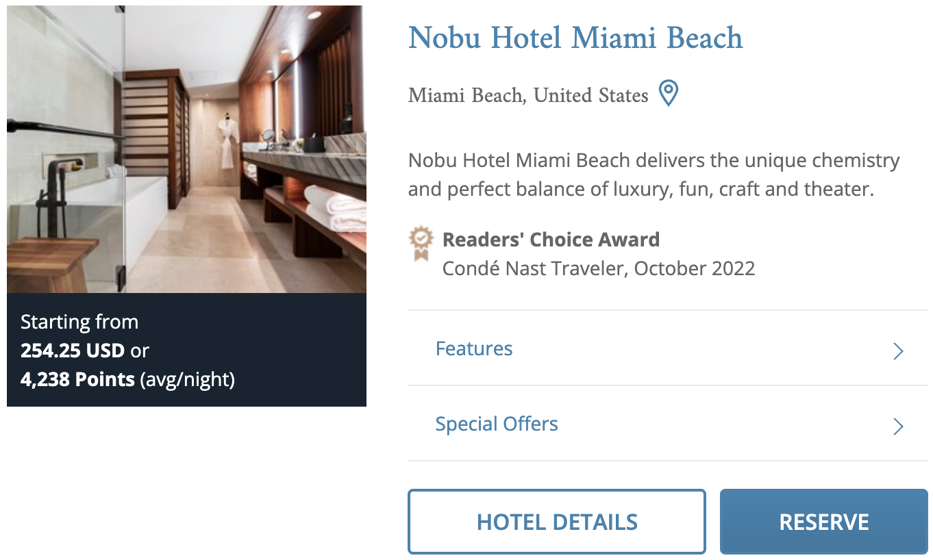
Task: Click the HOTEL DETAILS button
Action: [556, 521]
